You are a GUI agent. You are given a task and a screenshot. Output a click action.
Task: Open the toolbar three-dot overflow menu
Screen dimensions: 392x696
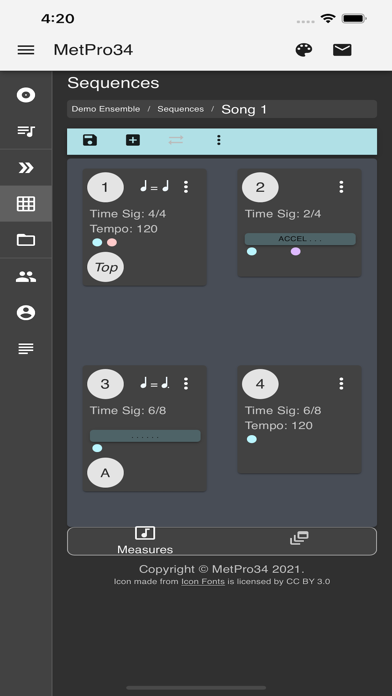[218, 140]
